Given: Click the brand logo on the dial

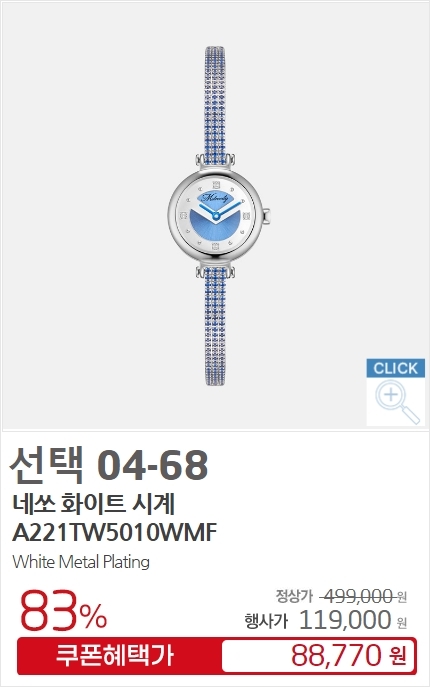Looking at the screenshot, I should [215, 198].
